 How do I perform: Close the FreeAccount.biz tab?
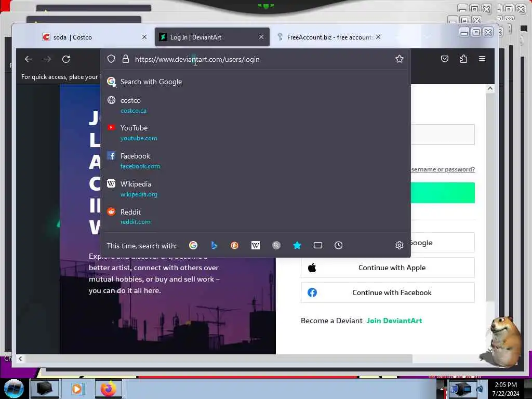tap(378, 37)
